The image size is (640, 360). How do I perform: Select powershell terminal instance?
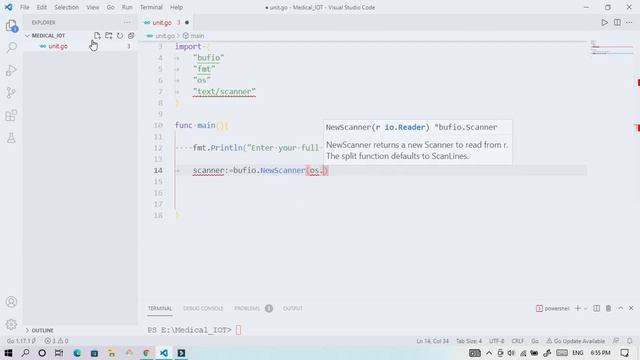point(552,308)
